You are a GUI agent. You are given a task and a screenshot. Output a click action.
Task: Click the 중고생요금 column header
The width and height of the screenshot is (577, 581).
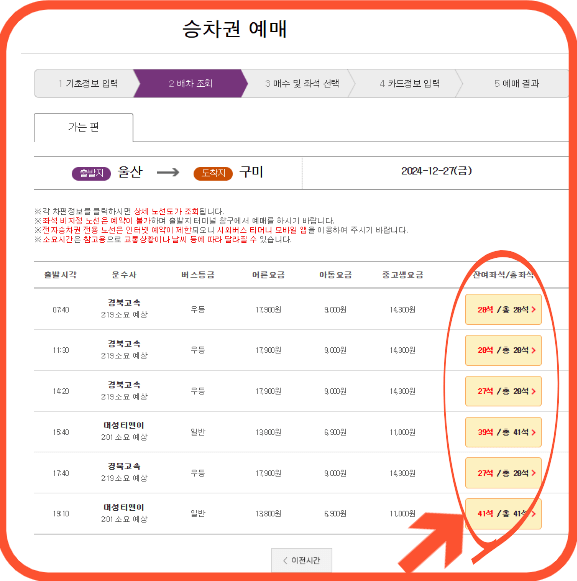pyautogui.click(x=402, y=275)
